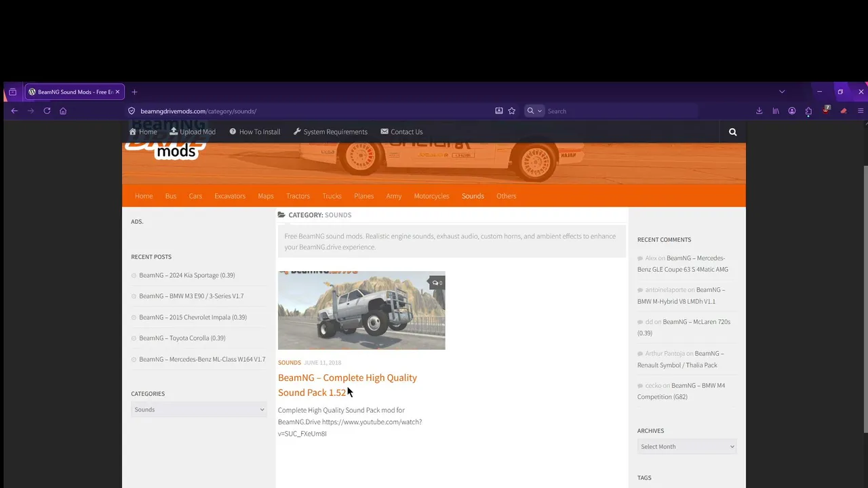Select the Others category

pyautogui.click(x=506, y=196)
